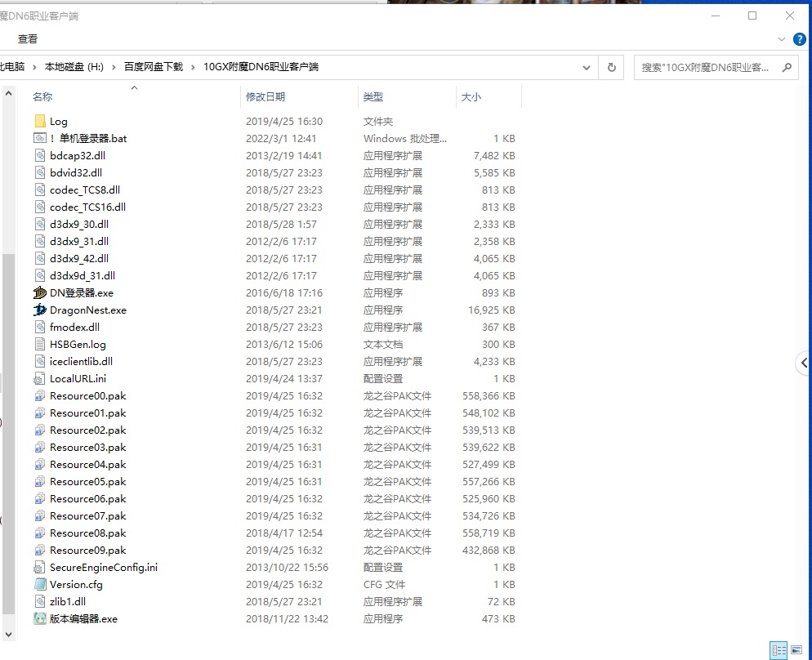
Task: Sort files by 大小 column
Action: [x=471, y=97]
